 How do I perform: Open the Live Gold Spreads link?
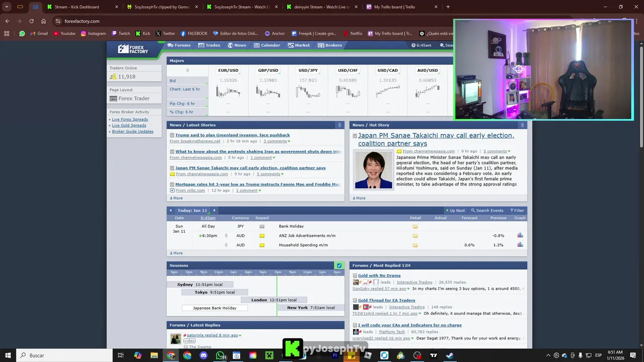point(129,125)
